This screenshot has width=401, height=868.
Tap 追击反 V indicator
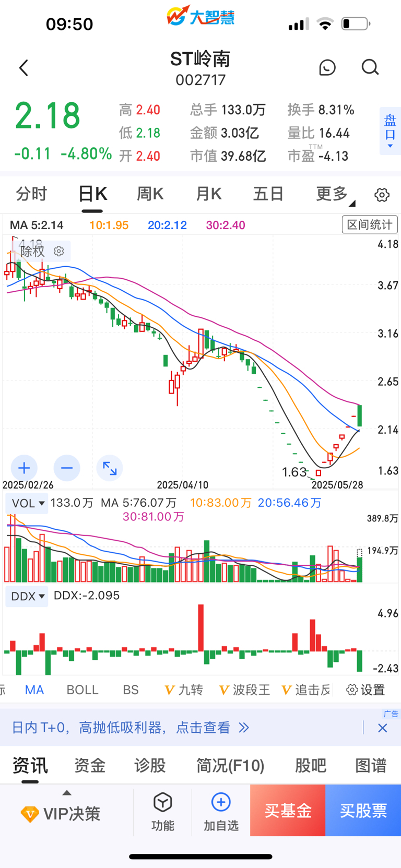click(x=306, y=690)
